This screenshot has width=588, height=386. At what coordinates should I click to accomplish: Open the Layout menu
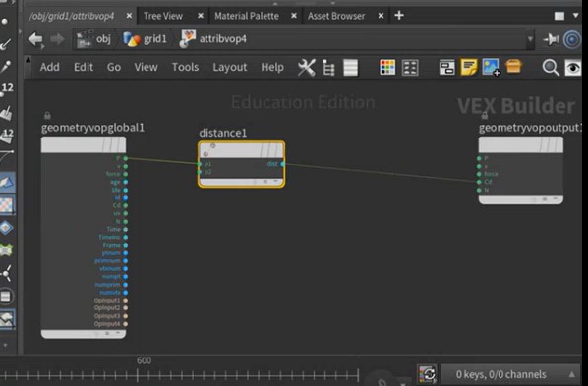tap(230, 67)
